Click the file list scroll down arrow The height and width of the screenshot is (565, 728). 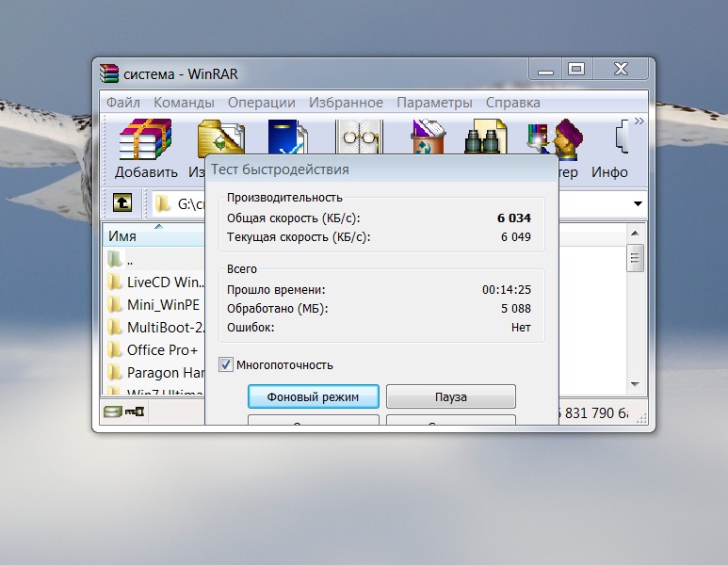[635, 384]
